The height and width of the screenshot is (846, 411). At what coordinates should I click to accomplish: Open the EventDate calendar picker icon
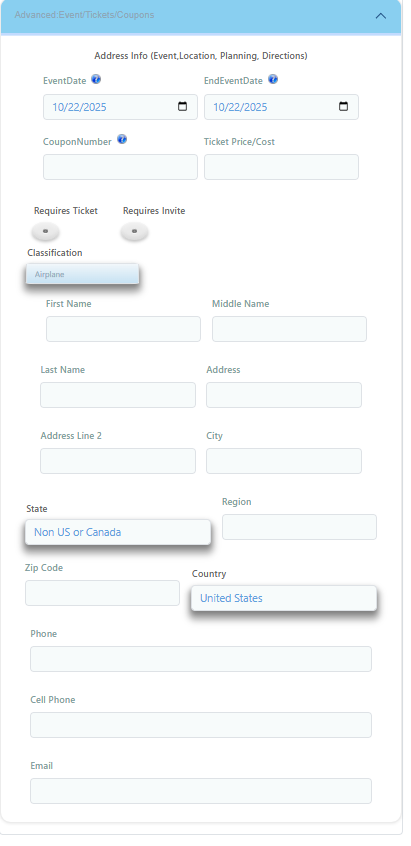(x=183, y=106)
